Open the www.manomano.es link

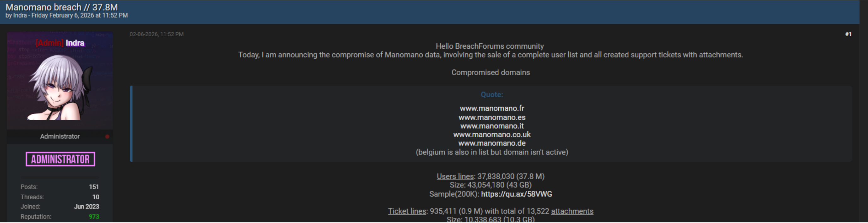tap(492, 118)
